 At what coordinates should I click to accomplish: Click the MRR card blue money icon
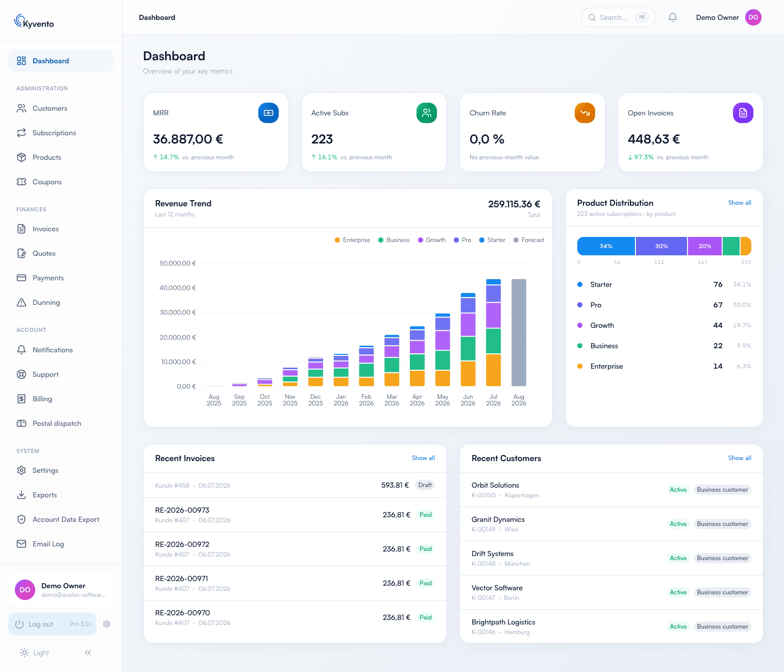pyautogui.click(x=268, y=113)
